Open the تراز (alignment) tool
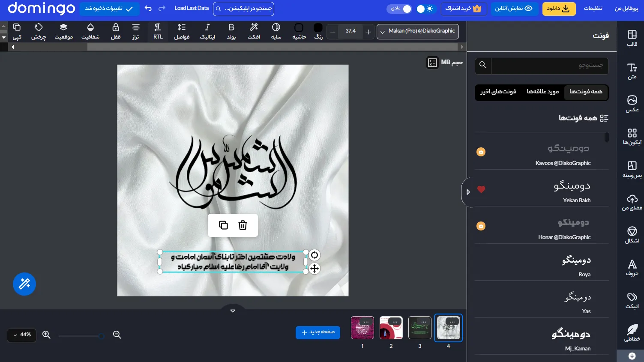Screen dimensions: 644x362 coord(136,31)
